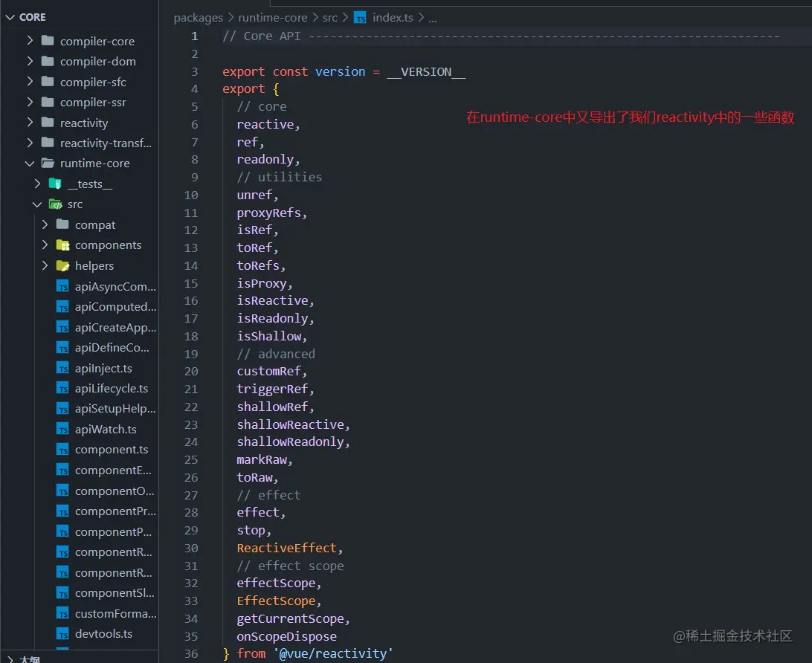
Task: Click line number 36 in gutter
Action: pyautogui.click(x=191, y=653)
